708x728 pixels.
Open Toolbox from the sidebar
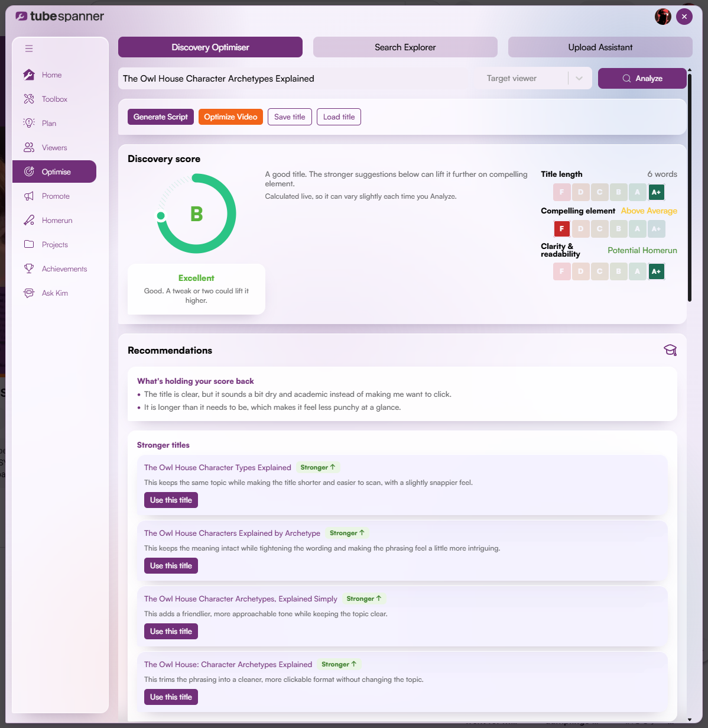pyautogui.click(x=54, y=99)
